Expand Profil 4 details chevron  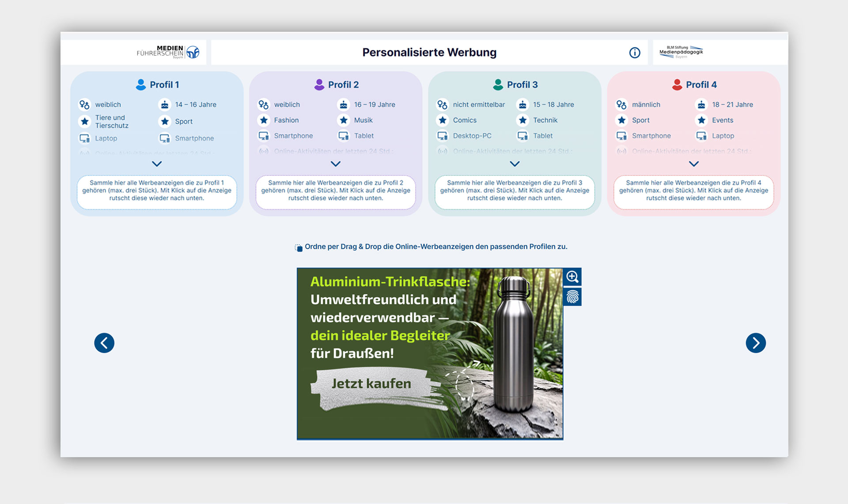click(x=694, y=164)
